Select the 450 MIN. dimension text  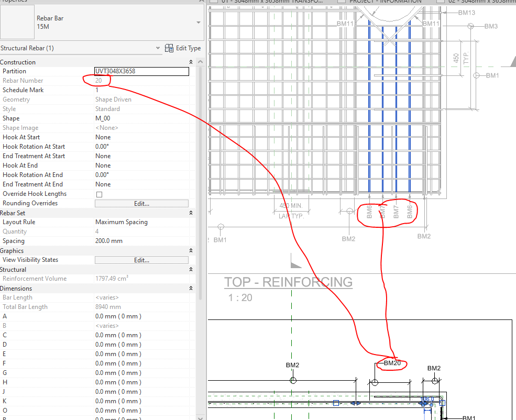pos(291,206)
